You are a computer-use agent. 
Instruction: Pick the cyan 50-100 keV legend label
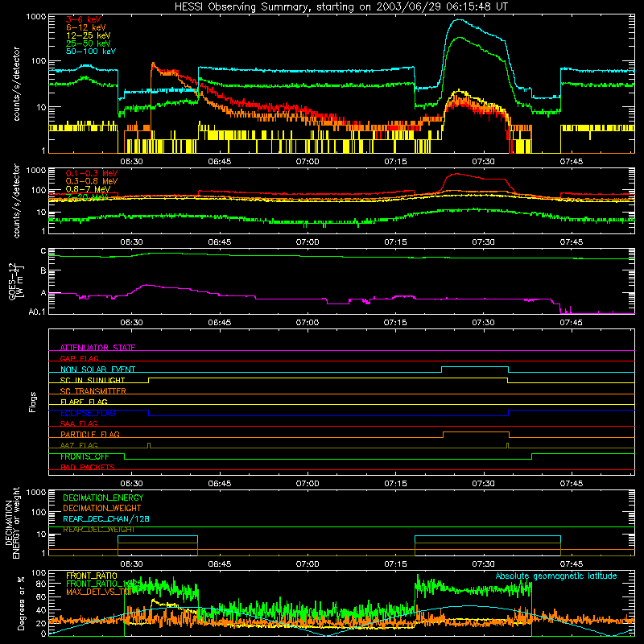point(91,52)
